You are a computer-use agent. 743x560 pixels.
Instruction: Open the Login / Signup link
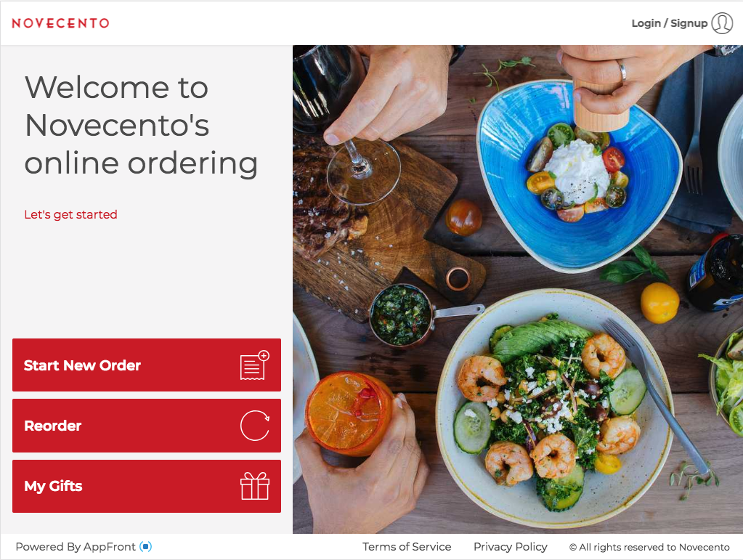pos(669,23)
